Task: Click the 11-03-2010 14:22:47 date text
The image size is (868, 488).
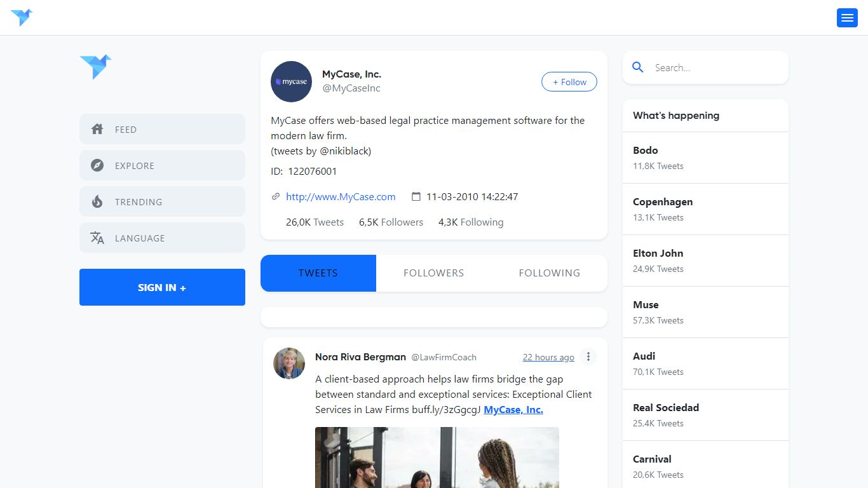Action: 472,197
